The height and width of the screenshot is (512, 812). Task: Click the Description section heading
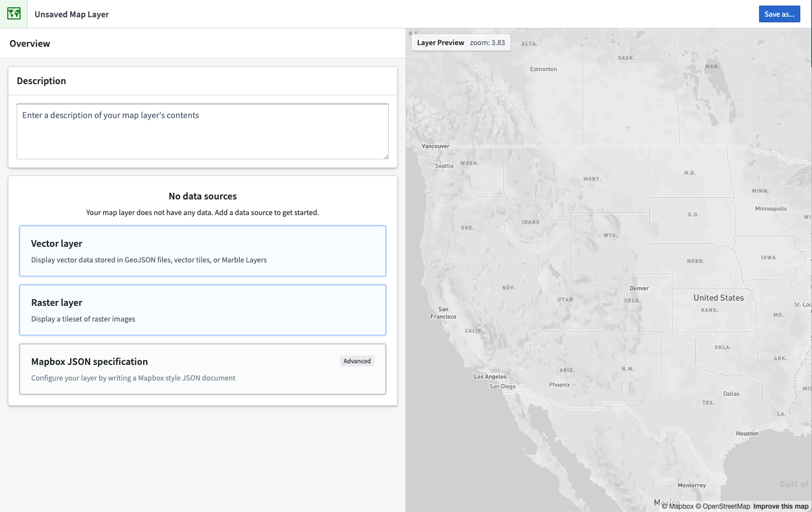tap(41, 81)
